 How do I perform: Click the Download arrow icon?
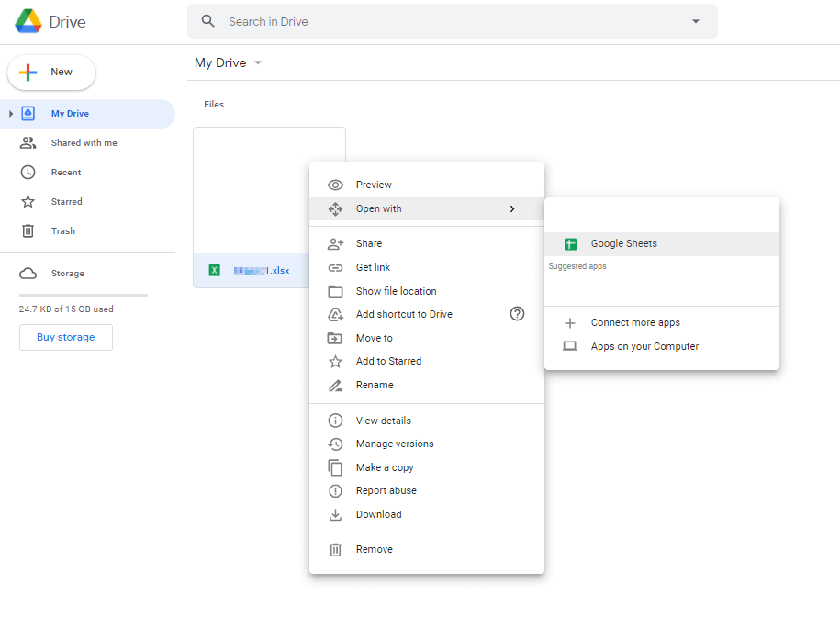click(335, 515)
